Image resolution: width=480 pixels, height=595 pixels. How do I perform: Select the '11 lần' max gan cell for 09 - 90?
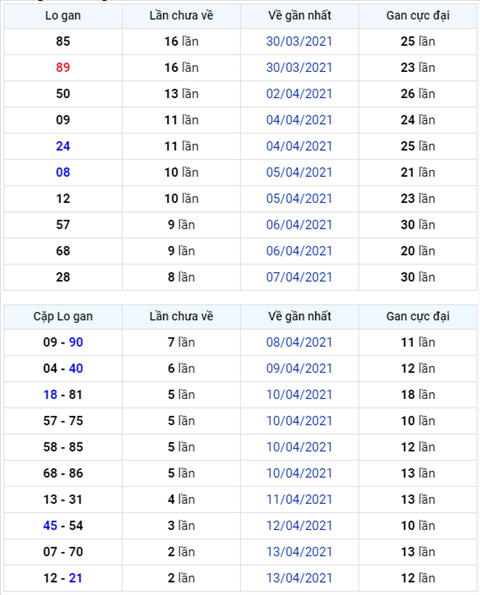(x=418, y=342)
